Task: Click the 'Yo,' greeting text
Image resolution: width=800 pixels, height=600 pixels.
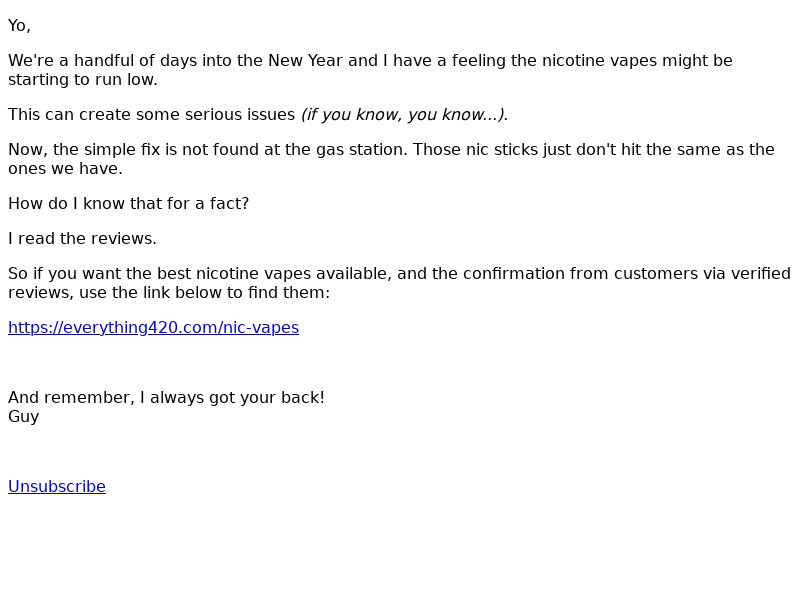Action: point(19,26)
